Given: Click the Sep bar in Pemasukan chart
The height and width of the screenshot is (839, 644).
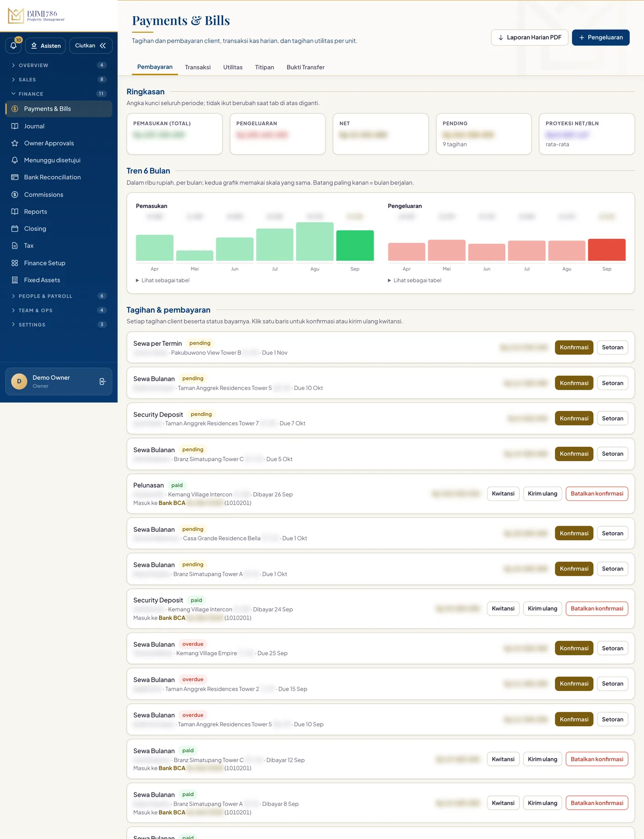Looking at the screenshot, I should tap(355, 246).
